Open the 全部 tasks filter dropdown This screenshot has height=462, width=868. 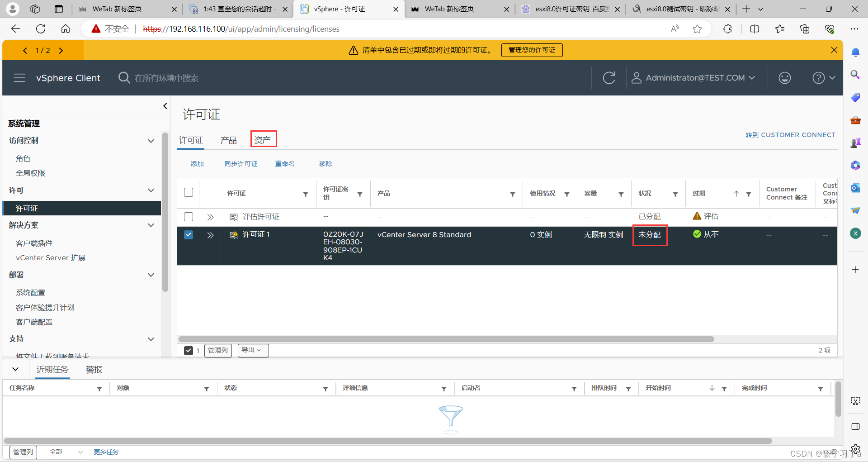click(66, 452)
